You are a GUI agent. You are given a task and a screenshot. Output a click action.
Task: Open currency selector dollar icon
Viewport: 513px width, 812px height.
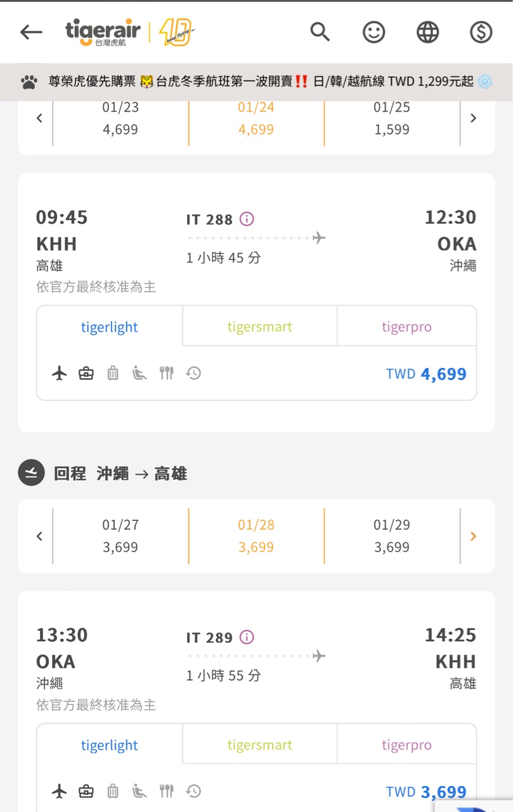coord(481,32)
